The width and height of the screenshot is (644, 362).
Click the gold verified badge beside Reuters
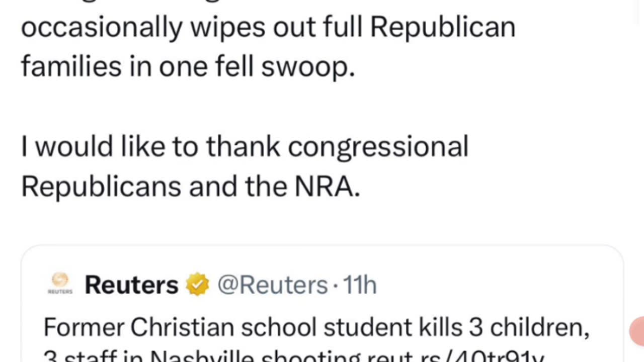point(198,285)
